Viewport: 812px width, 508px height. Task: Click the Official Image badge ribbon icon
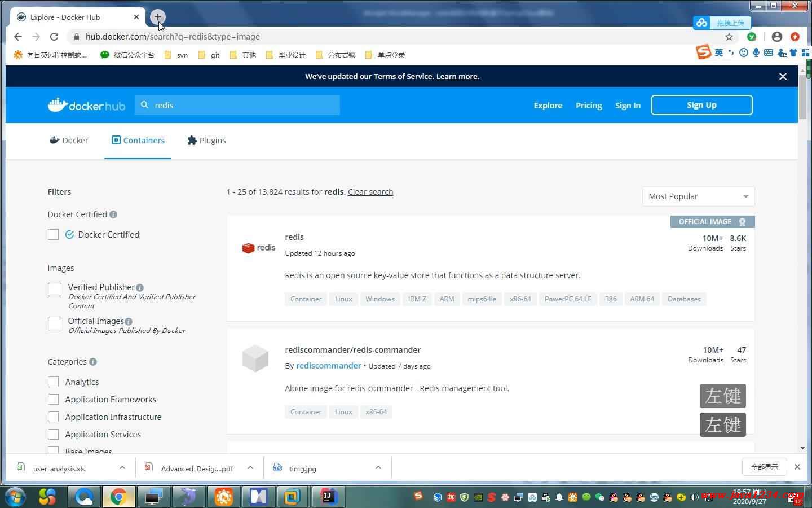(742, 222)
